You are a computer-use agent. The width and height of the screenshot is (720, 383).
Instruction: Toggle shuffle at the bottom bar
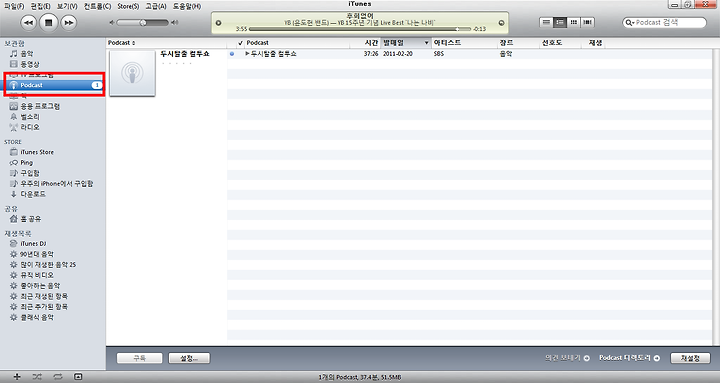[x=37, y=377]
